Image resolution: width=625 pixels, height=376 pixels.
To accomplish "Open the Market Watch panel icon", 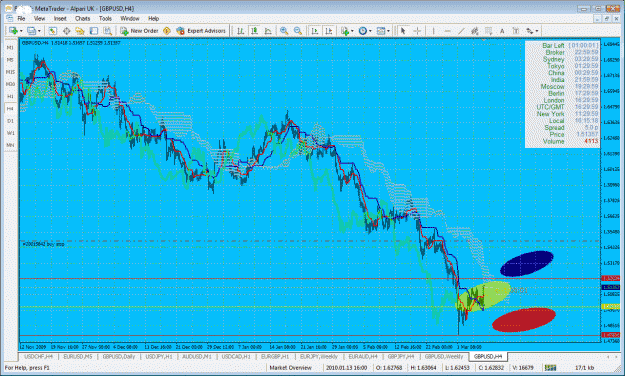I will coord(53,31).
